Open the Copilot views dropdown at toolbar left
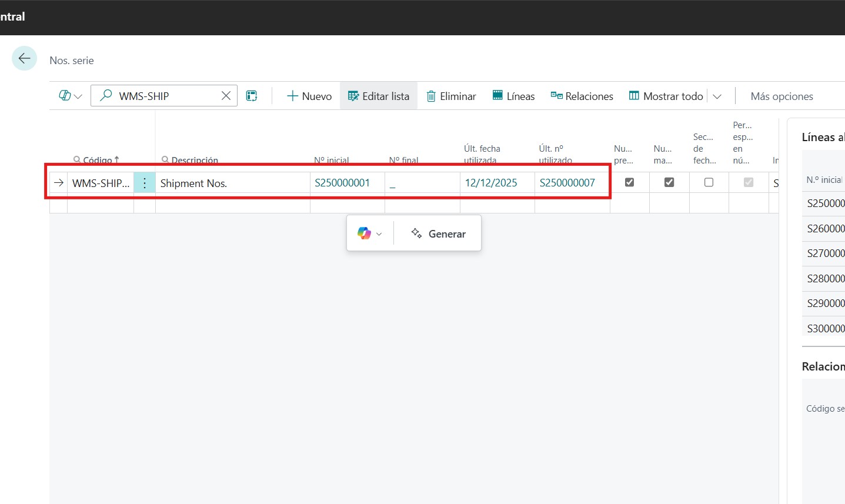 click(x=70, y=96)
